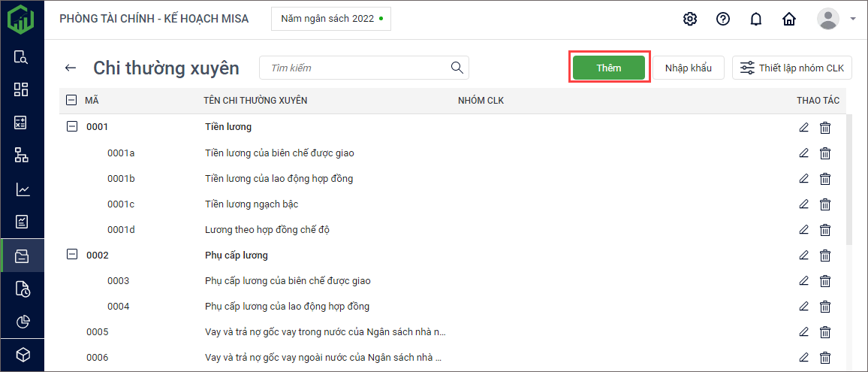
Task: Open the dashboard grid icon in sidebar
Action: click(x=22, y=89)
